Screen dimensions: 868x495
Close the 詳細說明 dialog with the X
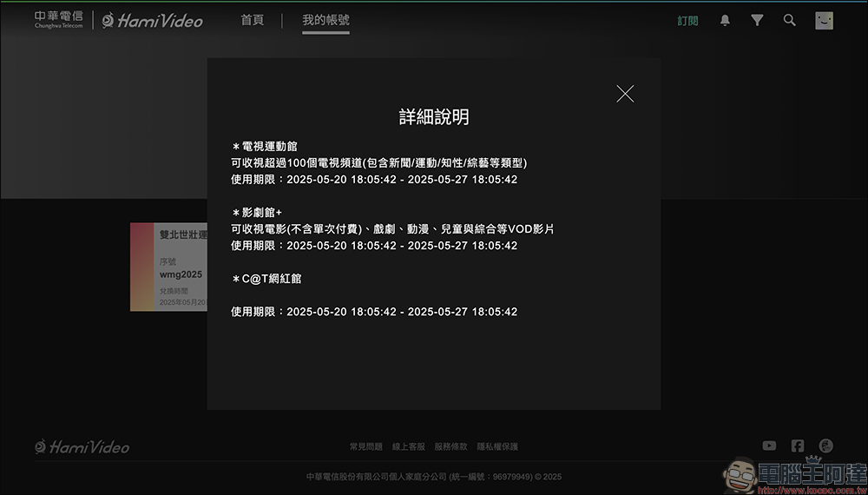(625, 94)
